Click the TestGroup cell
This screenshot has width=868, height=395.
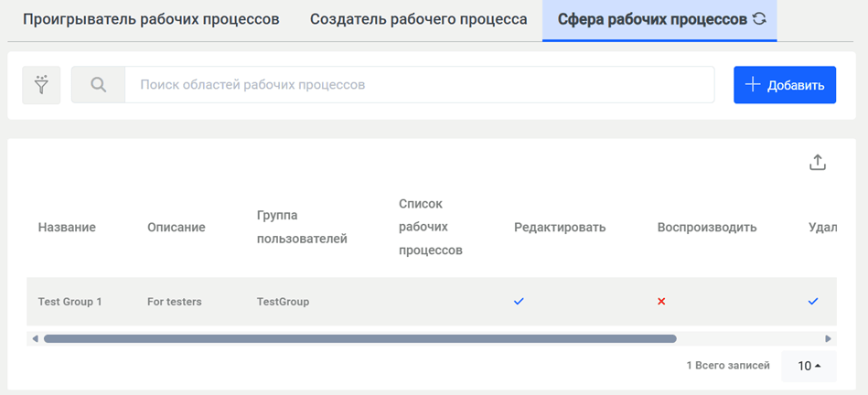[283, 302]
